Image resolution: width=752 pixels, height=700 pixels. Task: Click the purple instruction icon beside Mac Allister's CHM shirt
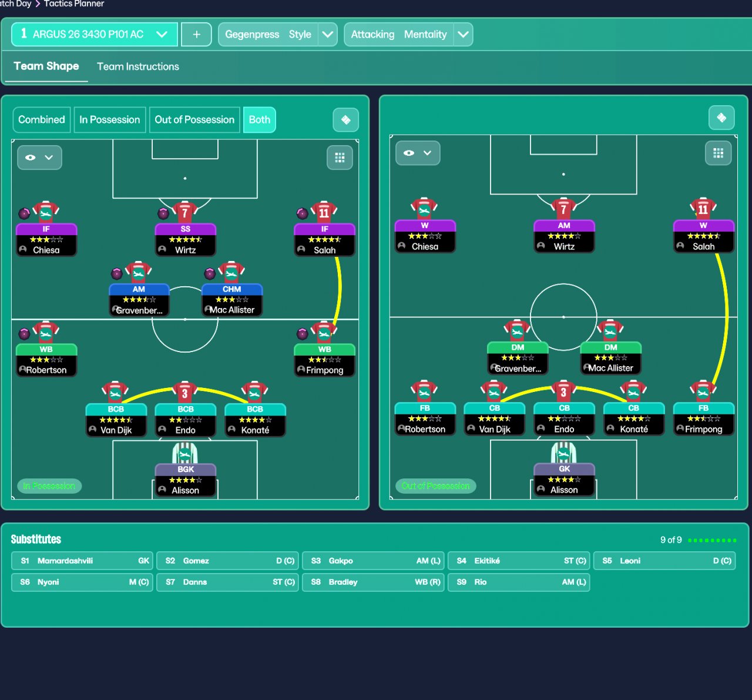(210, 273)
